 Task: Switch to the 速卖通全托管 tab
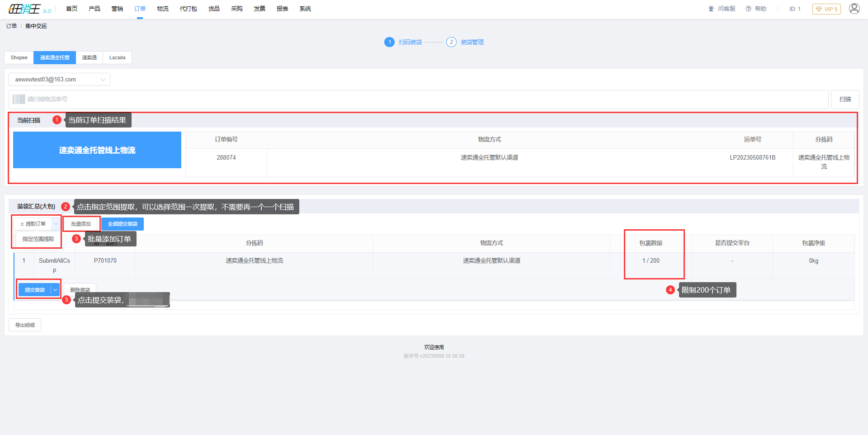(x=55, y=57)
